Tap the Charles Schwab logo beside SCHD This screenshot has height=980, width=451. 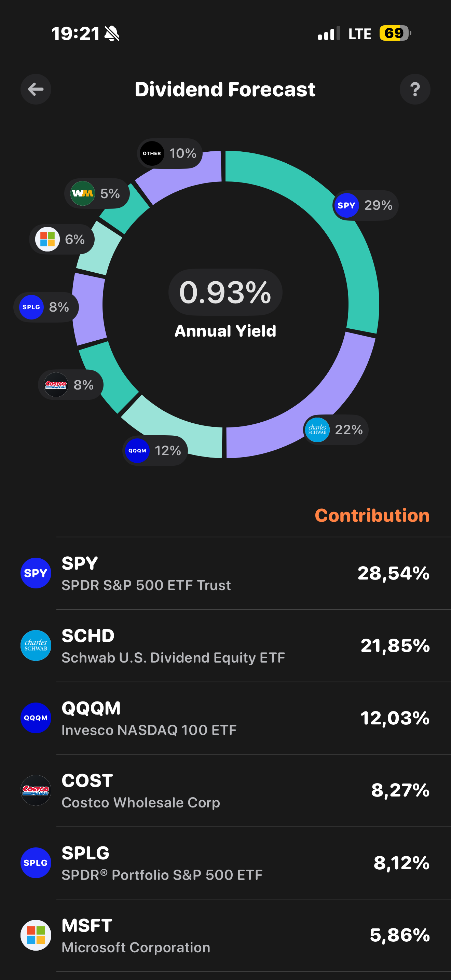pyautogui.click(x=36, y=645)
